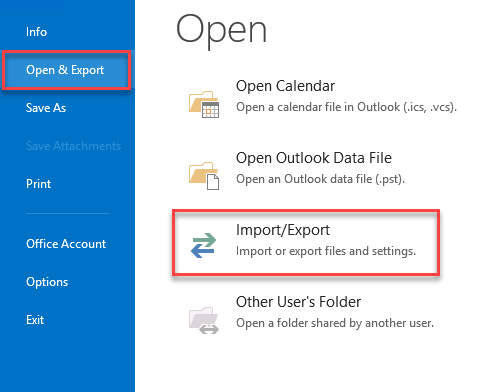503x392 pixels.
Task: Choose Save As in sidebar
Action: click(46, 108)
